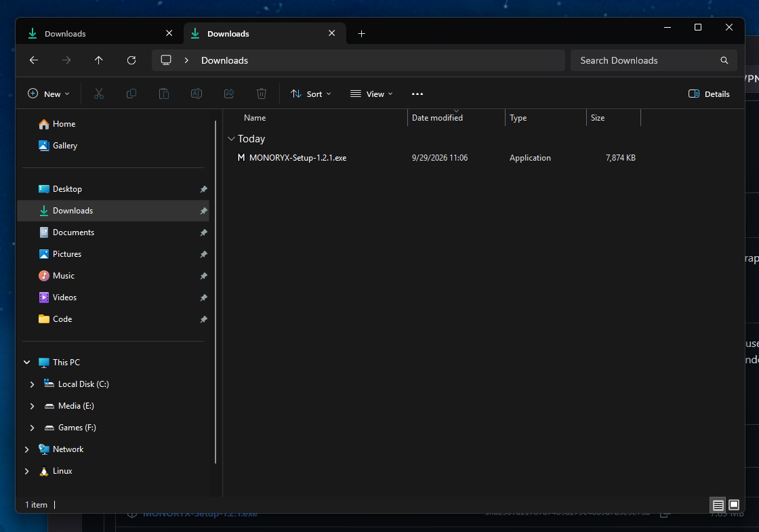Screen dimensions: 759x532
Task: Click the search magnifier icon
Action: tap(724, 60)
